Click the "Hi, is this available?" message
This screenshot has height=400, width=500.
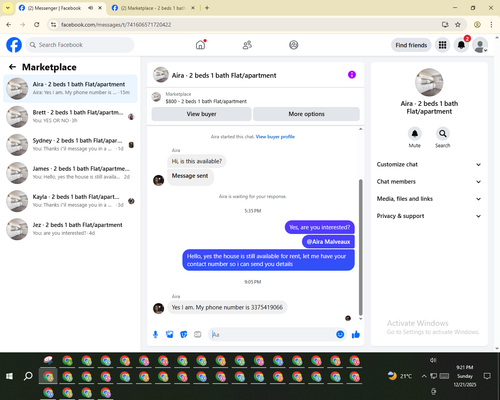coord(197,161)
